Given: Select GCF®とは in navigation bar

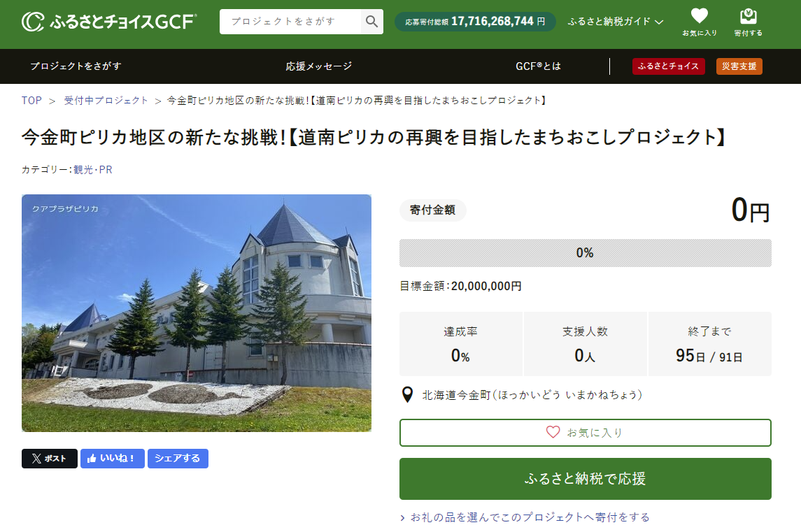Looking at the screenshot, I should (x=538, y=66).
